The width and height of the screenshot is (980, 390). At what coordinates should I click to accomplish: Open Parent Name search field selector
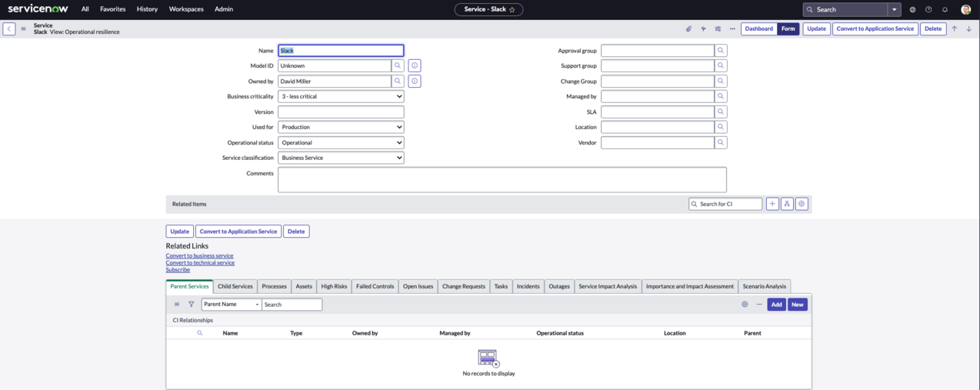(232, 305)
